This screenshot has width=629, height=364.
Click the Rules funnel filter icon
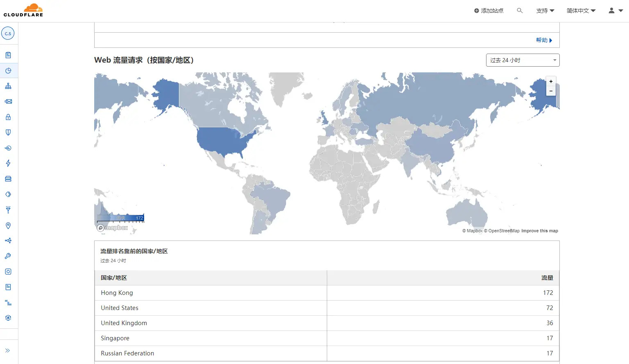click(8, 210)
